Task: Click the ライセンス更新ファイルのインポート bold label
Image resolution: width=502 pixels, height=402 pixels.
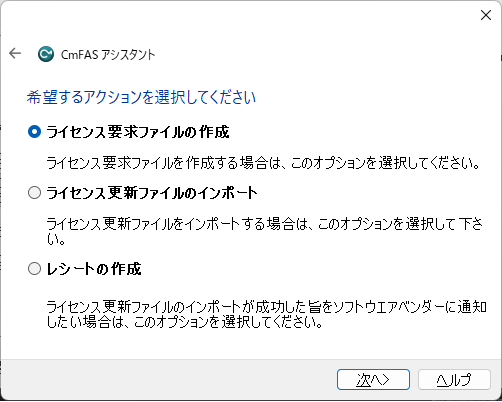Action: point(152,193)
